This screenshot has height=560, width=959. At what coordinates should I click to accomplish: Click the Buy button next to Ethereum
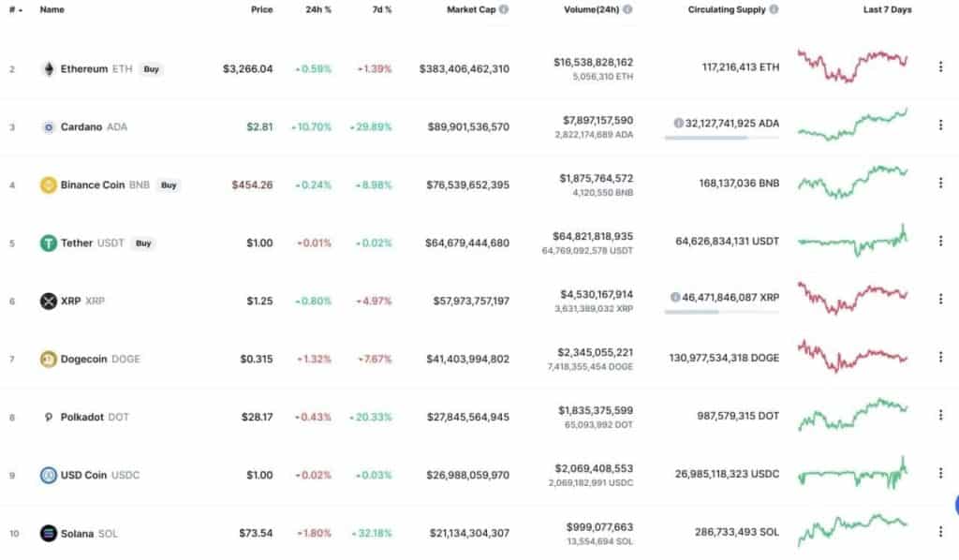pos(151,69)
